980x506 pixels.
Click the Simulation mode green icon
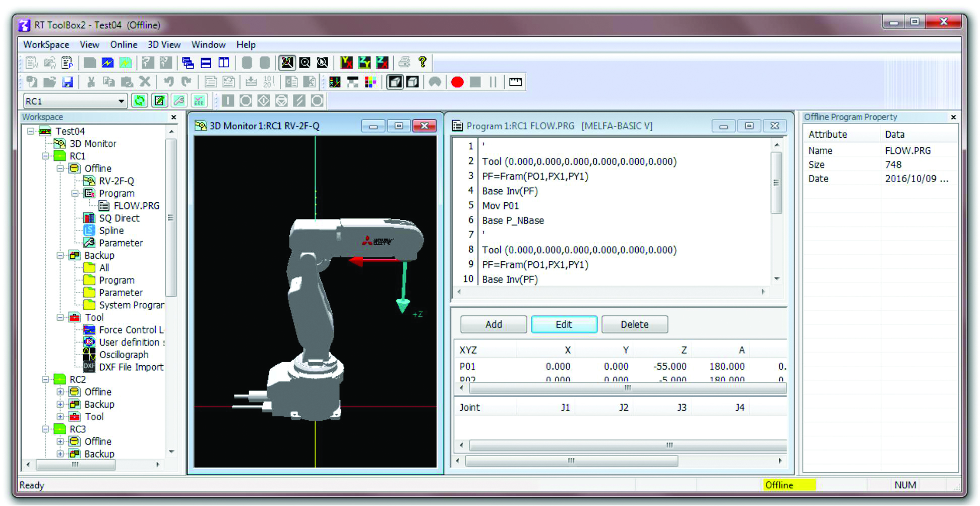point(126,63)
